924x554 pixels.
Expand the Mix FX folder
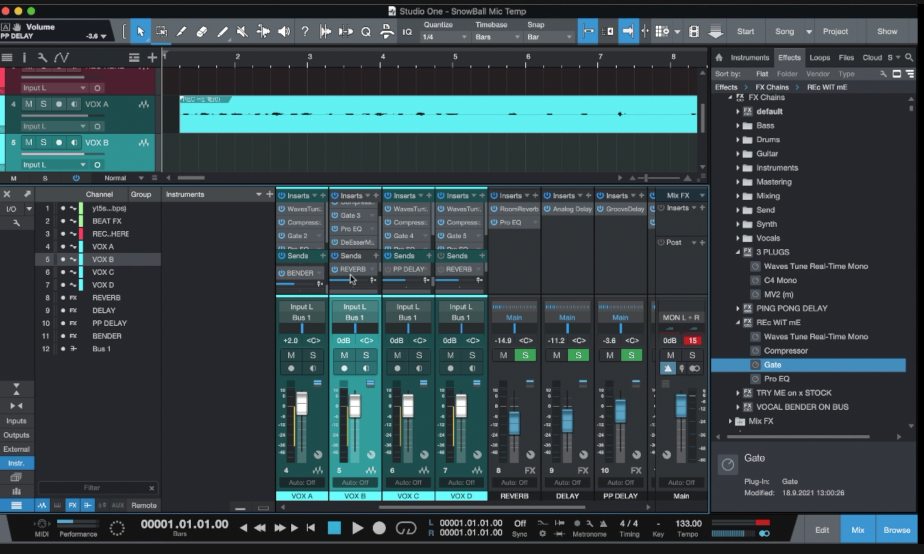(x=730, y=421)
